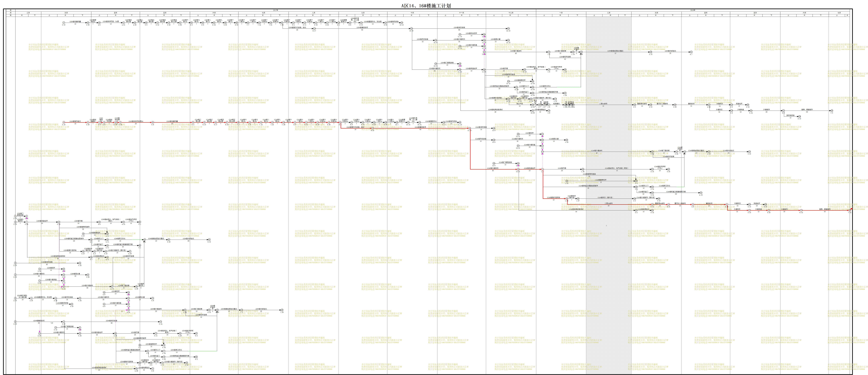
Task: Select node 83 ending A20#楼外墙涂料
Action: (185, 310)
